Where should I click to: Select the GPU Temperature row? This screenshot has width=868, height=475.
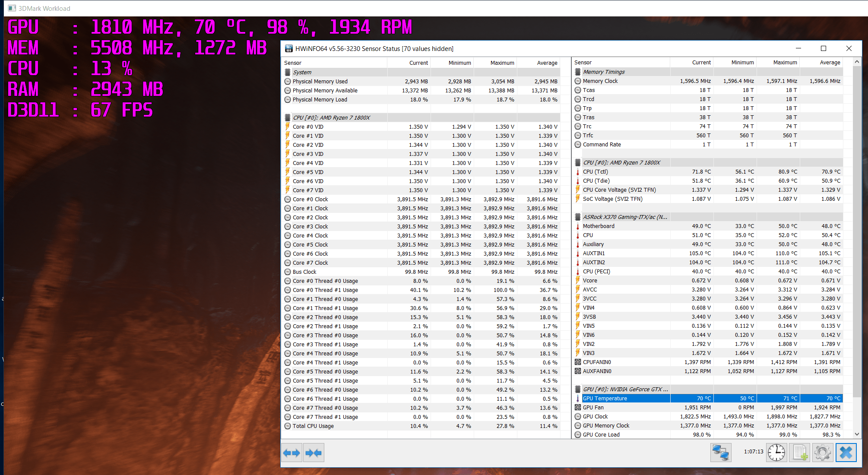pyautogui.click(x=605, y=399)
